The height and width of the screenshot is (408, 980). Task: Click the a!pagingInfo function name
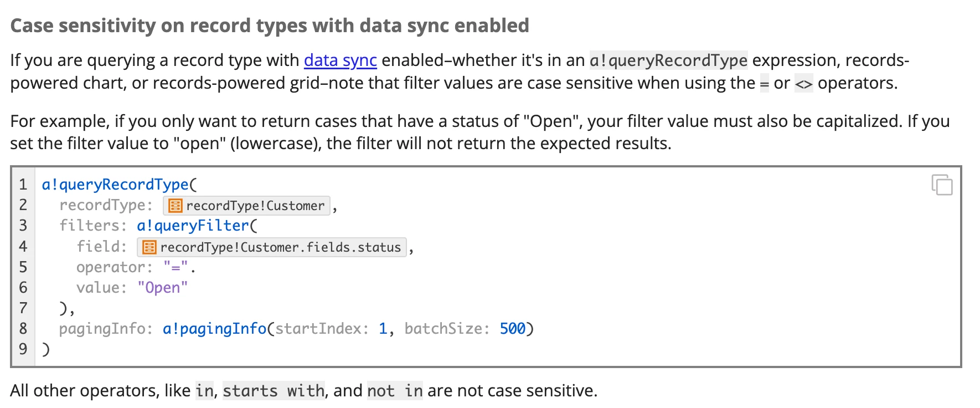click(x=214, y=329)
